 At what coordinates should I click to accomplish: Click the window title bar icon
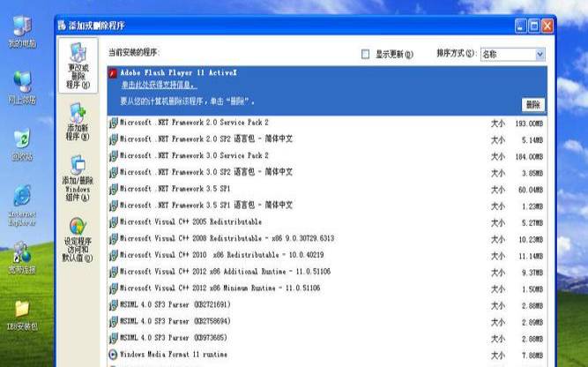point(62,26)
